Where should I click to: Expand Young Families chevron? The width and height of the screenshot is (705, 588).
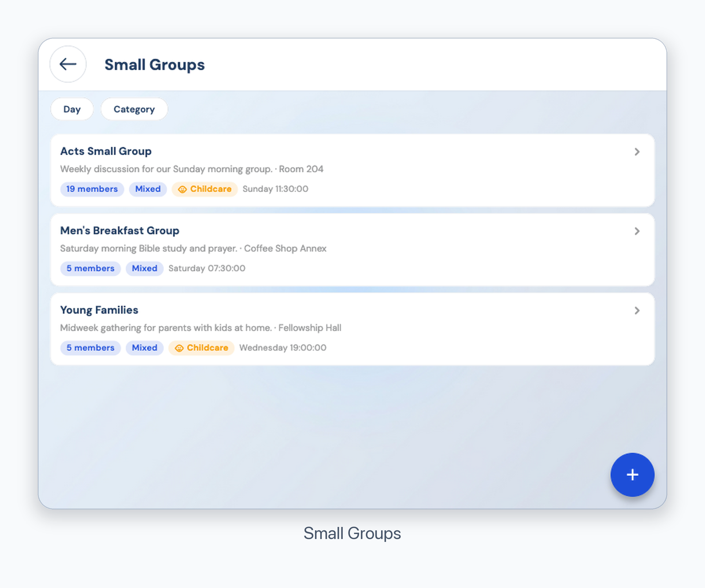coord(637,311)
